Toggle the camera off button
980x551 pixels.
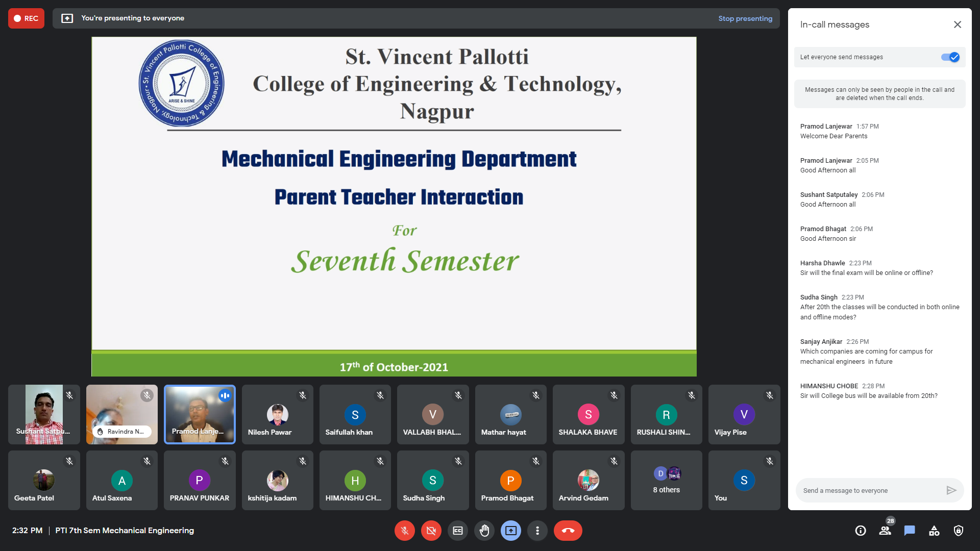(431, 531)
